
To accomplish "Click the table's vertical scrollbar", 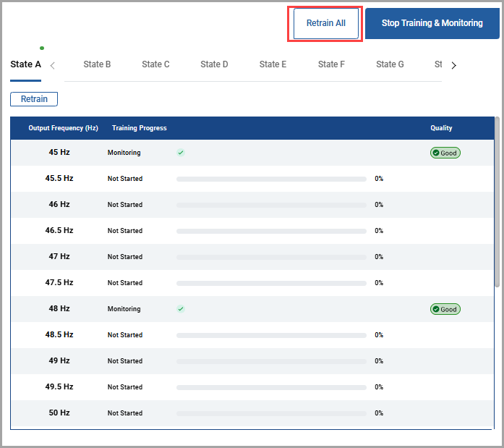I will point(496,203).
